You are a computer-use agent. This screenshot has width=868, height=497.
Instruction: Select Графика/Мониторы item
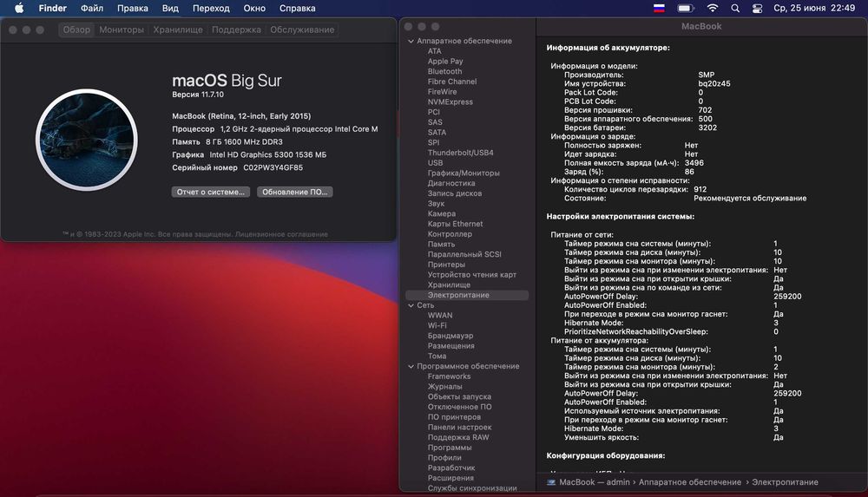point(464,173)
